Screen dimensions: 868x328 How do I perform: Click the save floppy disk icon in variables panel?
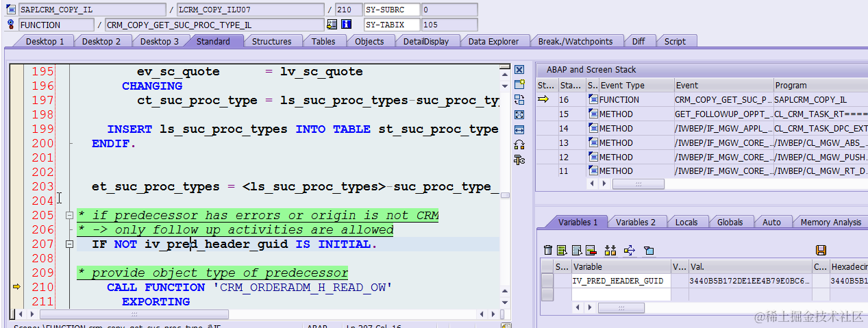821,251
